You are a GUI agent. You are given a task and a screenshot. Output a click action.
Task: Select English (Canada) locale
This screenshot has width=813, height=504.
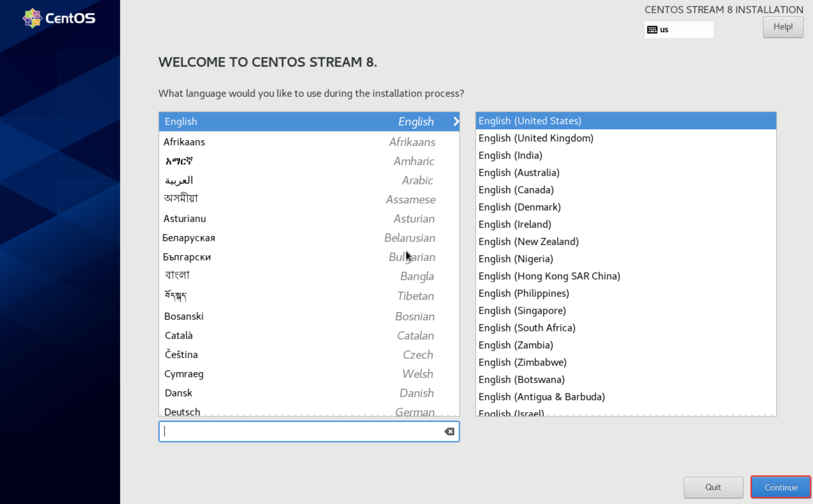point(626,190)
